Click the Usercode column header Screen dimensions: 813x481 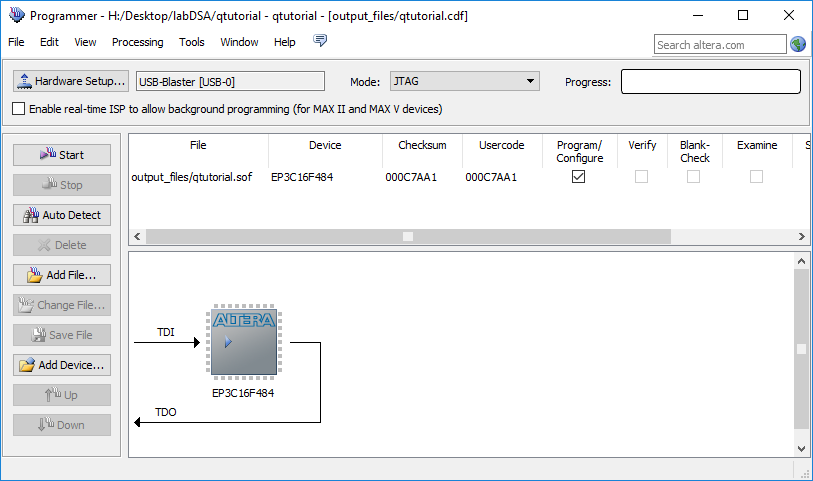501,145
